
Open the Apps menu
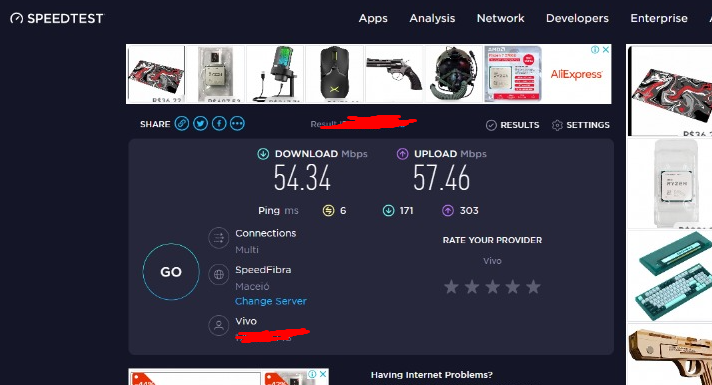(373, 18)
